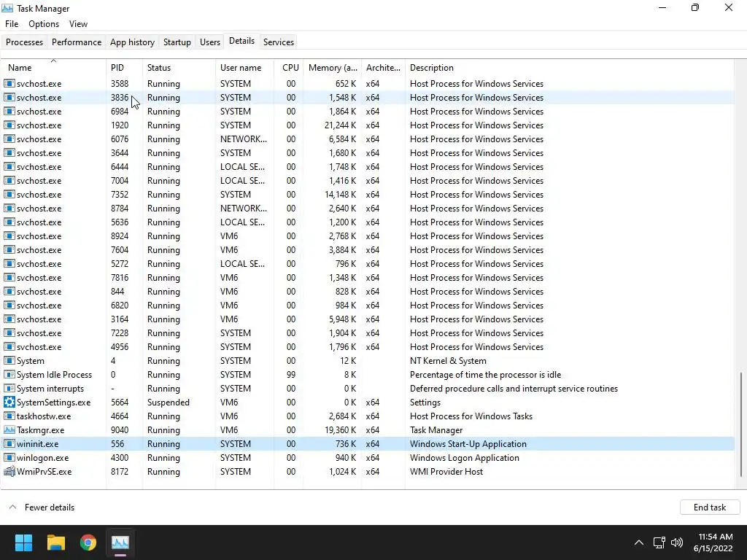Select svchost.exe row with PID 6984
This screenshot has height=560, width=747.
click(x=367, y=112)
